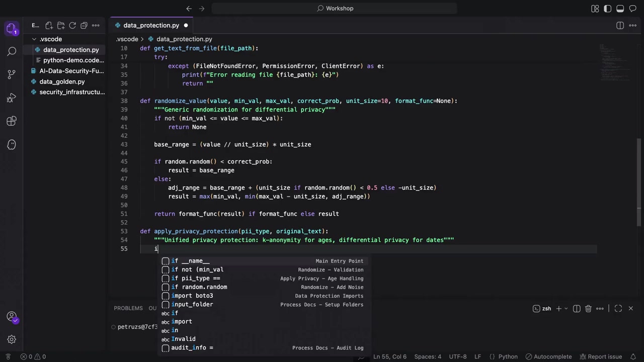Open the Source Control view

pos(12,74)
